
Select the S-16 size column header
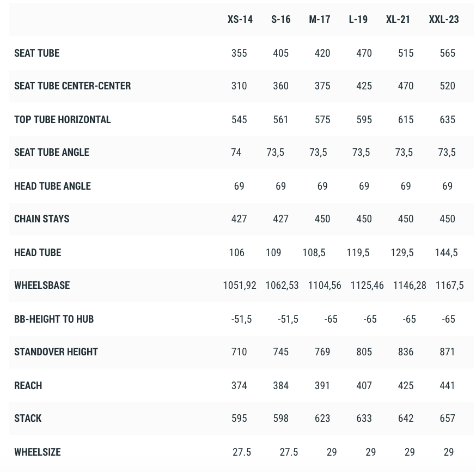280,20
